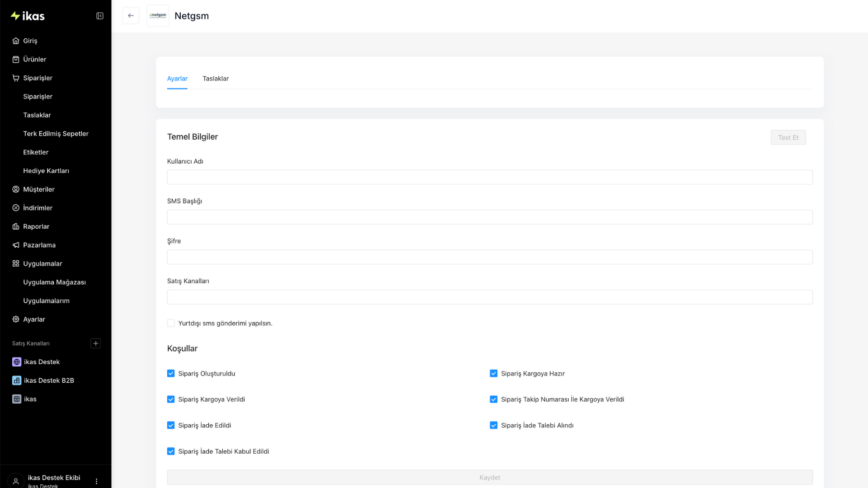Click the Test Et button
This screenshot has width=868, height=488.
pyautogui.click(x=788, y=137)
